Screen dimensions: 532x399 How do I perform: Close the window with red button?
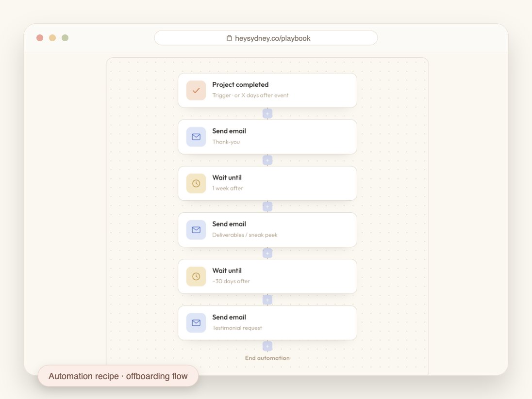[40, 38]
